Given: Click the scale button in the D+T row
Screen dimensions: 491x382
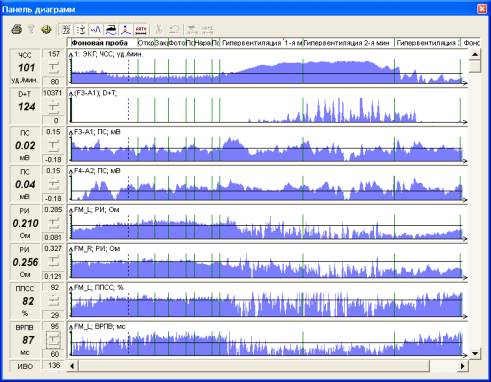Looking at the screenshot, I should point(54,107).
